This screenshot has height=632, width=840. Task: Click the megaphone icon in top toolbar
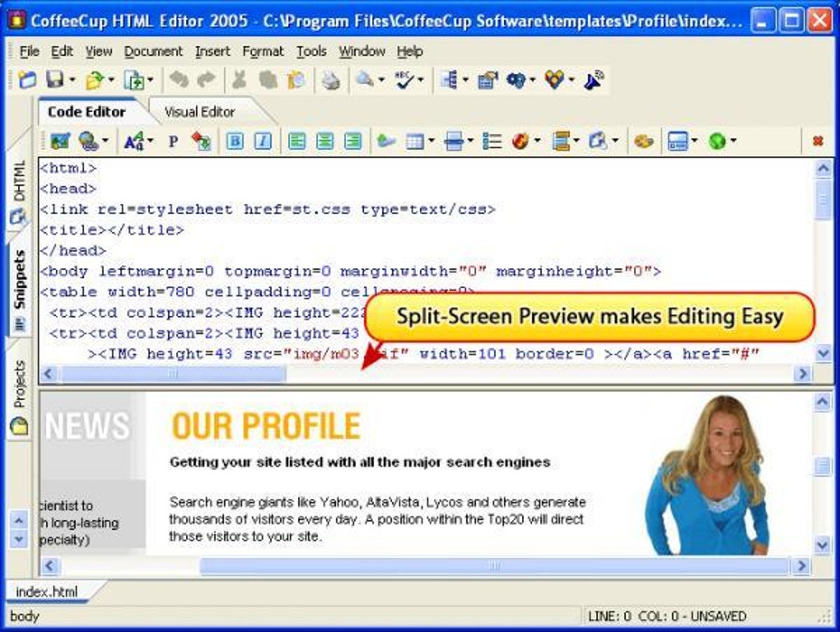pos(594,81)
